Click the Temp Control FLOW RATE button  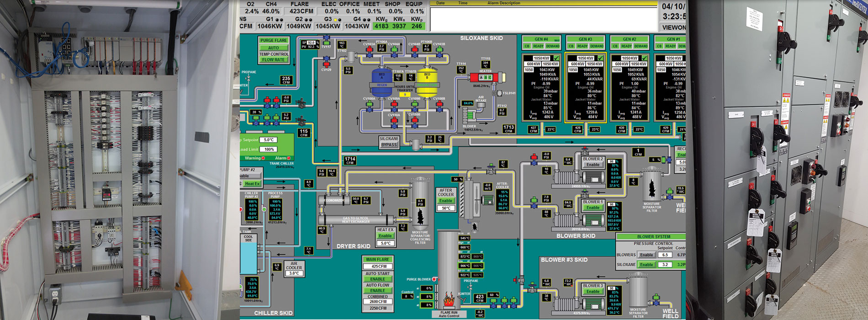click(x=274, y=60)
